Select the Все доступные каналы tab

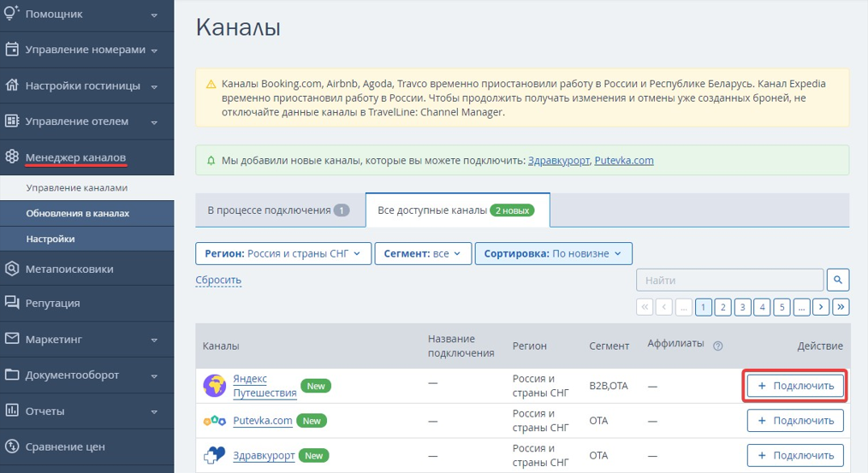coord(456,210)
